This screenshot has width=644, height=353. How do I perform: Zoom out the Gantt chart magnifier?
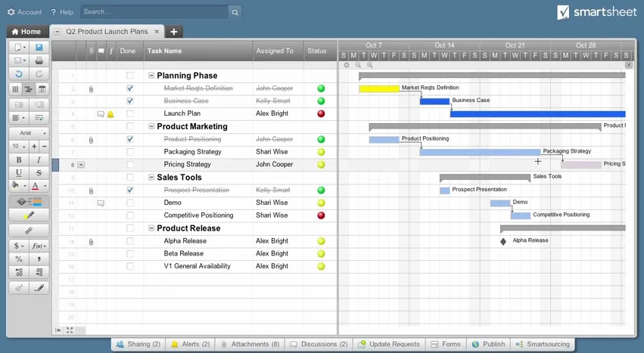click(358, 65)
